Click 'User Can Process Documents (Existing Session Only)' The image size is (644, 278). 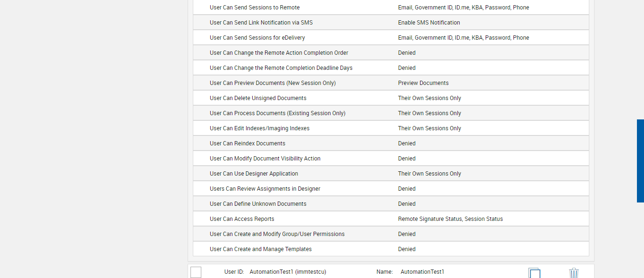[x=278, y=113]
